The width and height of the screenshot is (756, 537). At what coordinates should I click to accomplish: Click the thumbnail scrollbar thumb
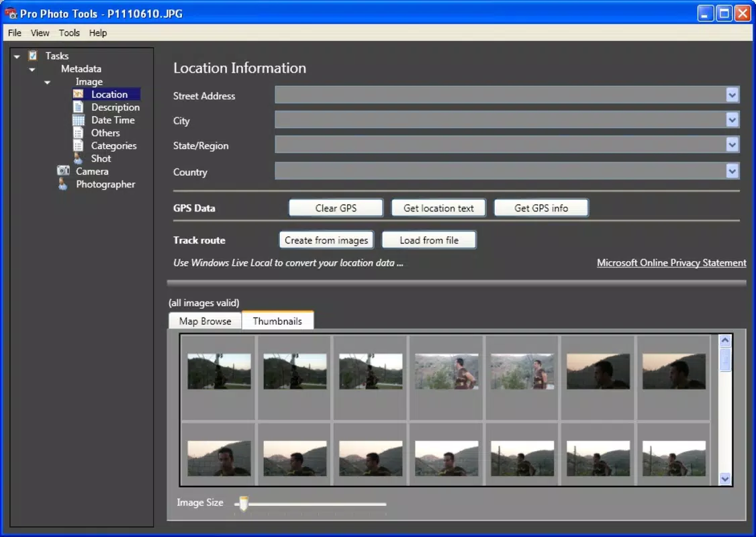[725, 360]
